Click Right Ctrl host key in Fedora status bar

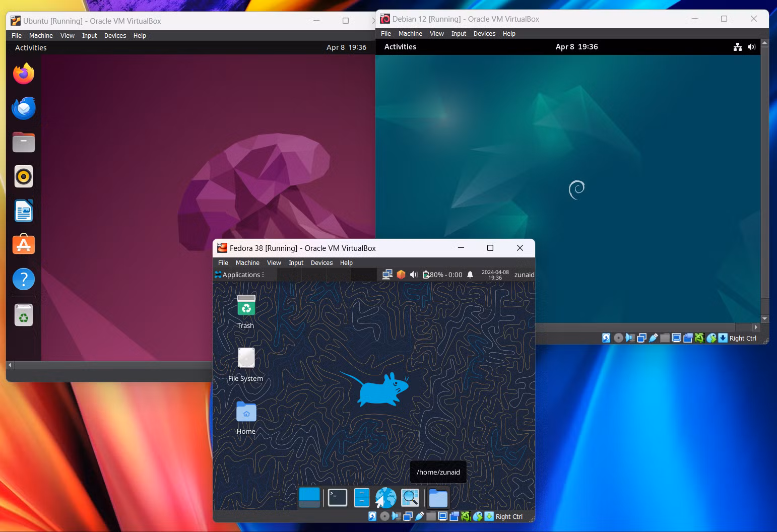coord(509,517)
